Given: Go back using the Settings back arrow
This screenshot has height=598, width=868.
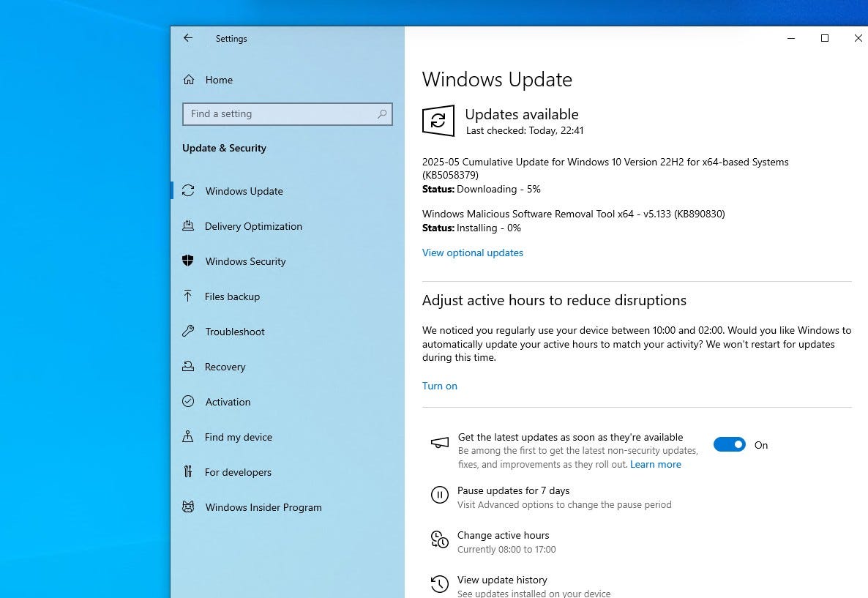Looking at the screenshot, I should click(x=188, y=38).
